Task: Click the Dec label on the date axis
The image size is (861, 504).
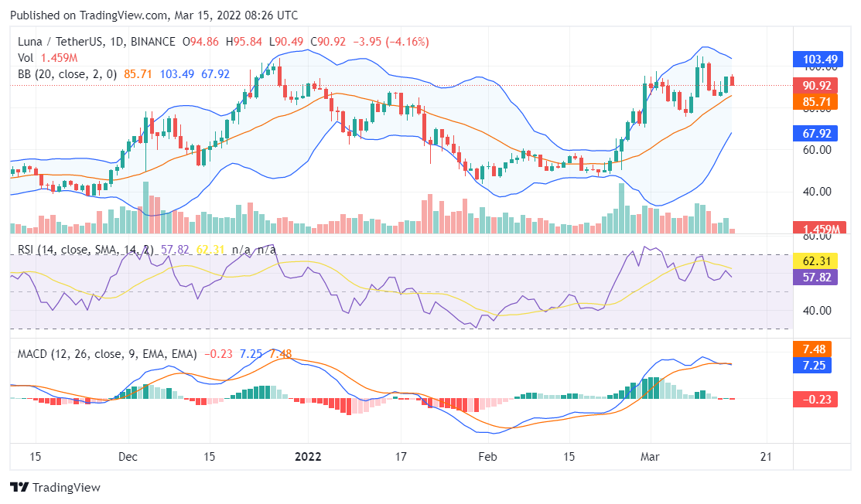Action: pyautogui.click(x=128, y=456)
